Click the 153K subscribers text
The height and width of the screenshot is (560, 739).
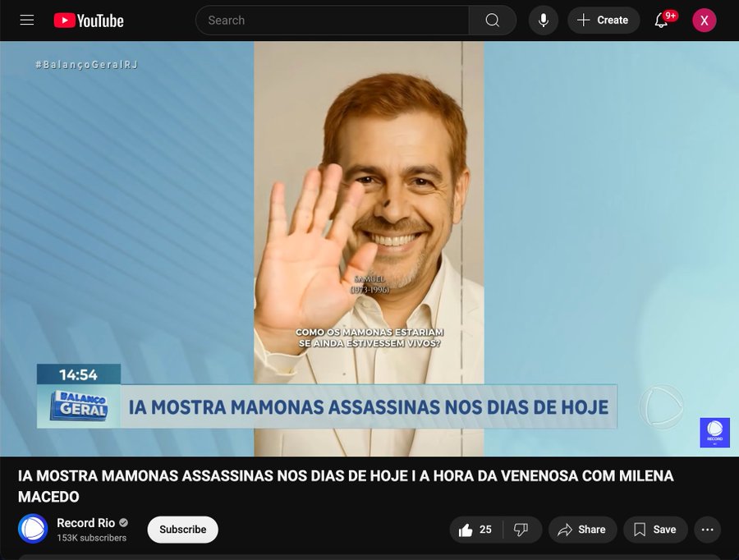pyautogui.click(x=91, y=538)
